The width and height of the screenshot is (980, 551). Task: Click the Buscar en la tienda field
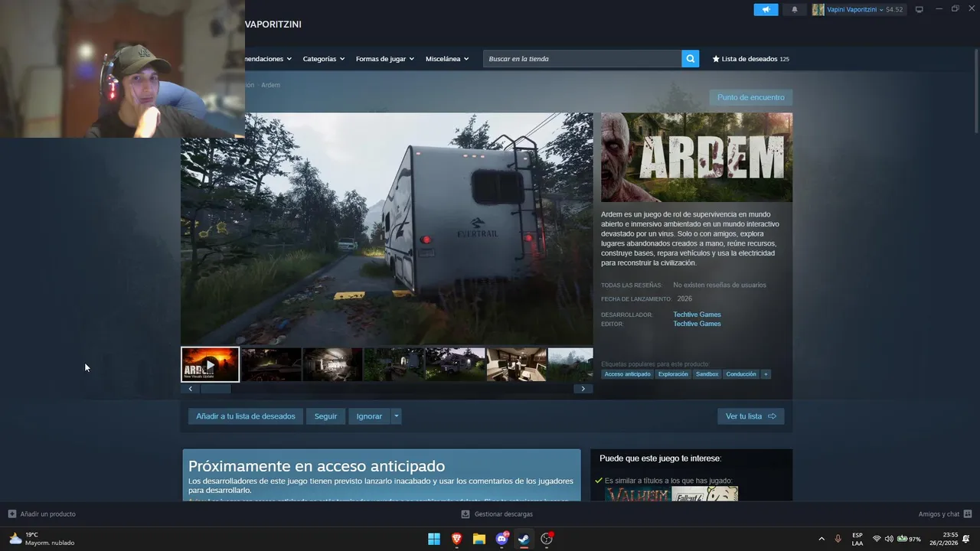point(582,59)
